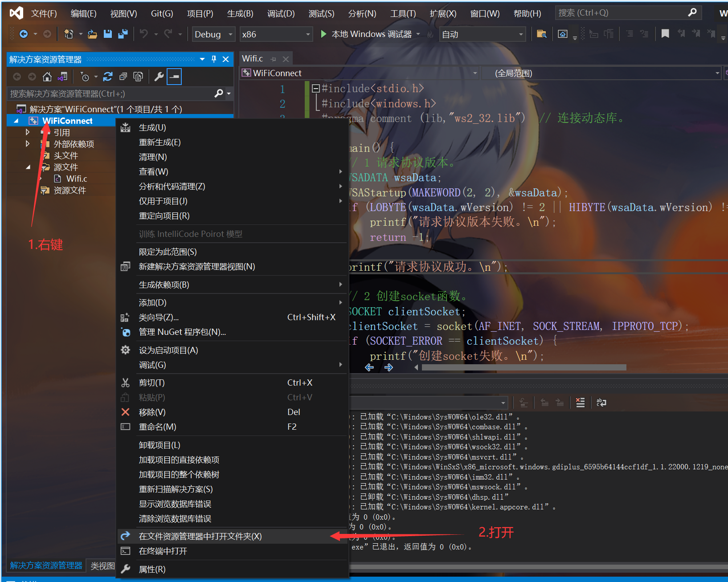Open the 自动 dropdown in toolbar
The image size is (728, 582).
[x=483, y=34]
